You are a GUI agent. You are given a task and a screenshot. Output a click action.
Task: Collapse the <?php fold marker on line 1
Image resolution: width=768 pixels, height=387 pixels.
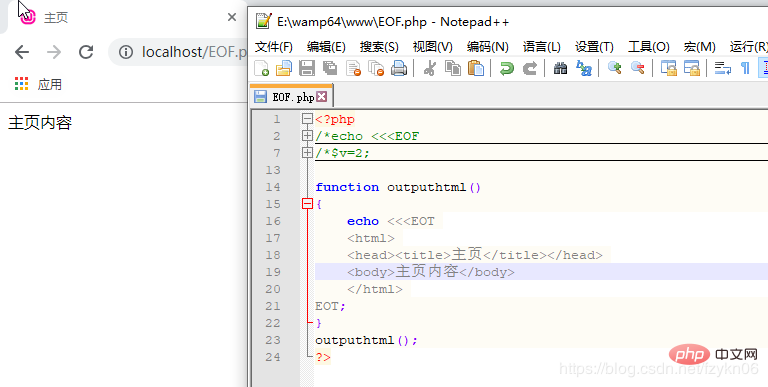pyautogui.click(x=307, y=119)
